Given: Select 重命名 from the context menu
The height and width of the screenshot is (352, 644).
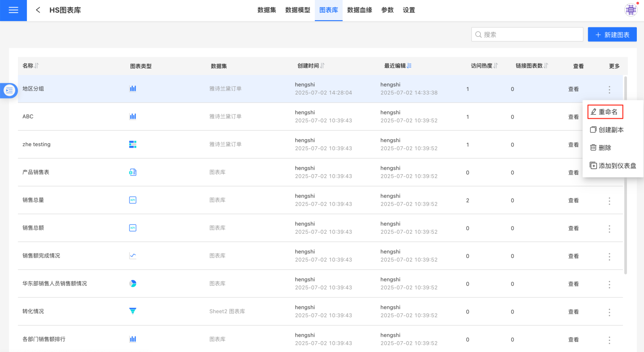Looking at the screenshot, I should 605,112.
